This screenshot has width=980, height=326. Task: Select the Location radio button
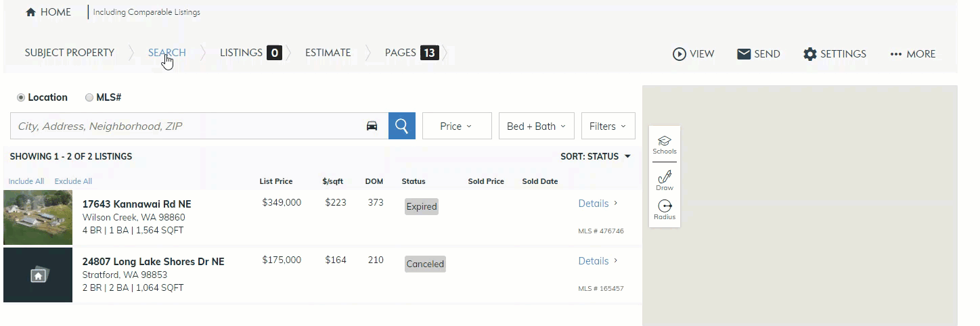22,97
